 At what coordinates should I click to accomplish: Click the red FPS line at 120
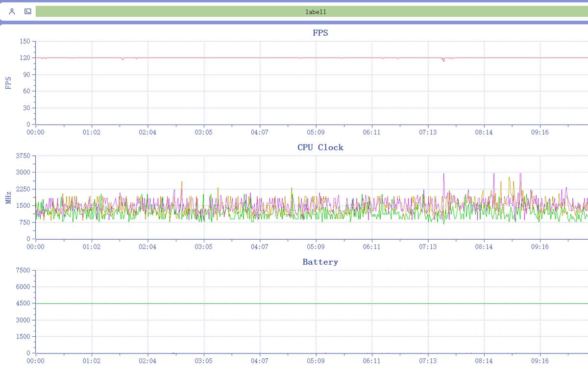click(220, 58)
